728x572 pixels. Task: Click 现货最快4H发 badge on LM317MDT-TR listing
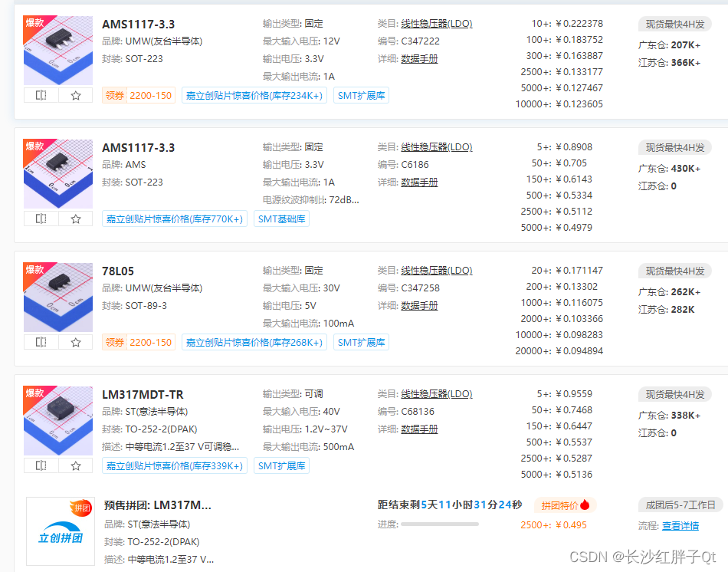point(675,395)
